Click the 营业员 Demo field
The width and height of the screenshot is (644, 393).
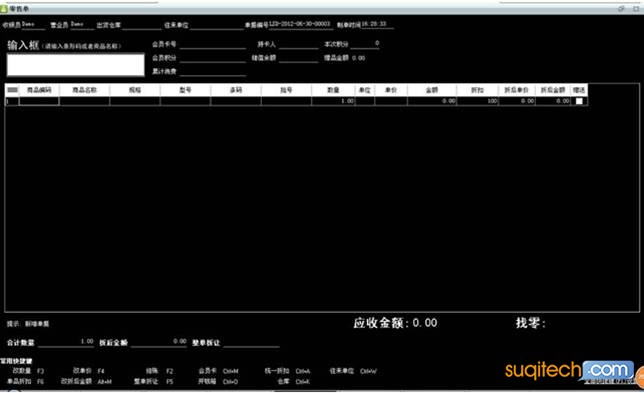click(82, 25)
